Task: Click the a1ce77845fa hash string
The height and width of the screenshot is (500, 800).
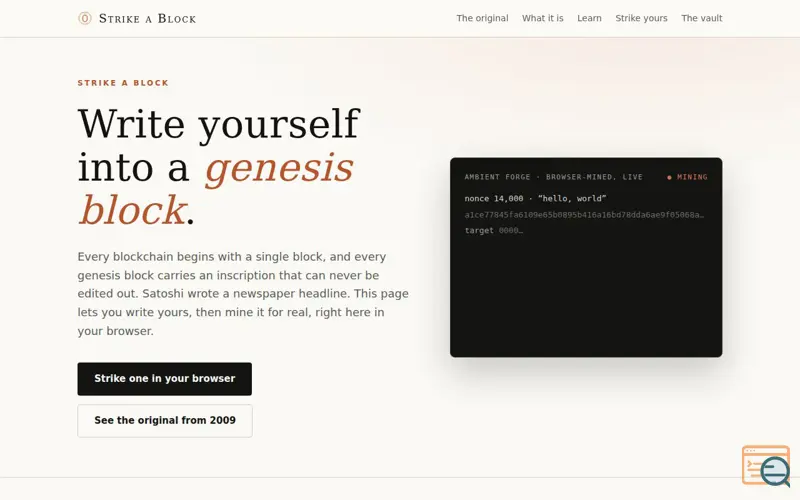Action: coord(584,215)
